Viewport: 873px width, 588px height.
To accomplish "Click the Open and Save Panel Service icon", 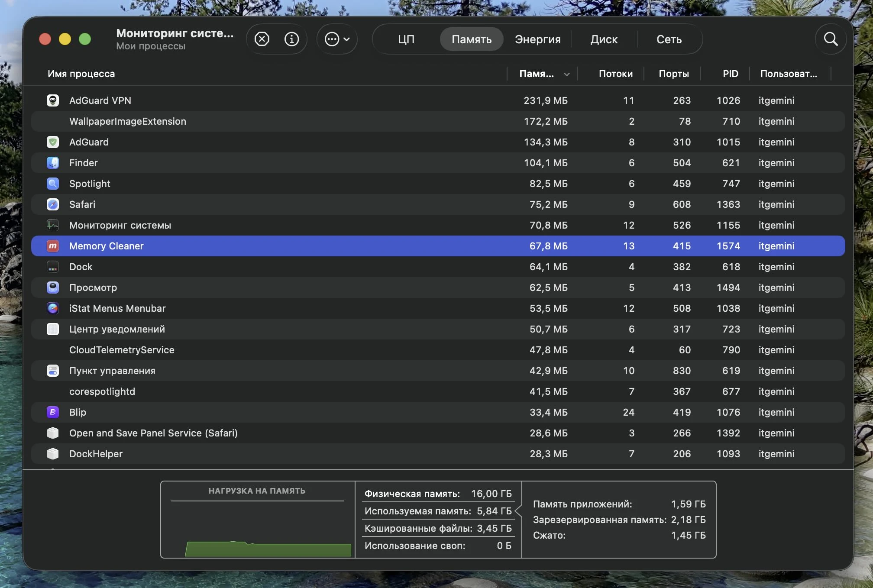I will [x=53, y=433].
